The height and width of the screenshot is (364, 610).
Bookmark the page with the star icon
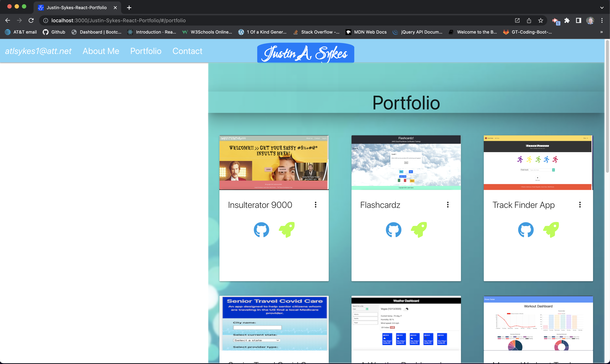coord(540,20)
